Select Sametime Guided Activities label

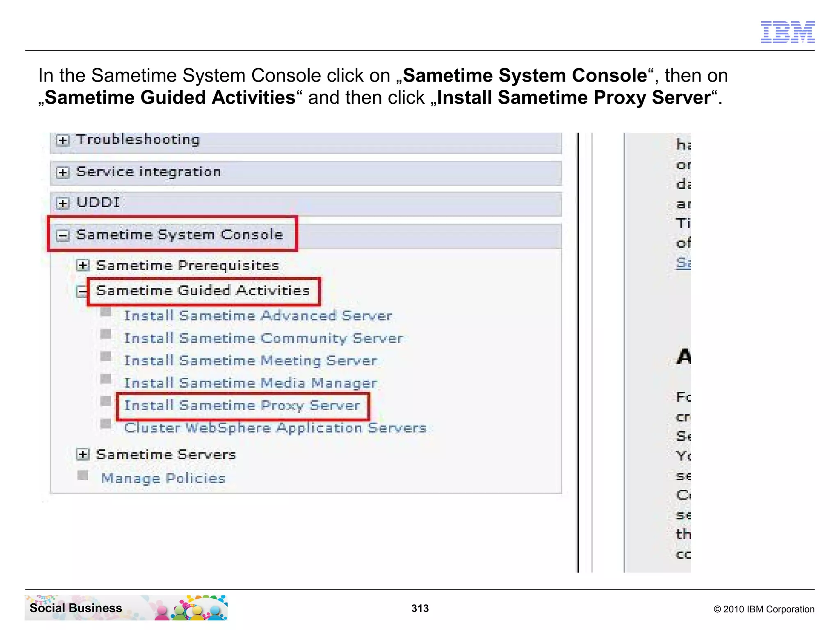point(203,290)
